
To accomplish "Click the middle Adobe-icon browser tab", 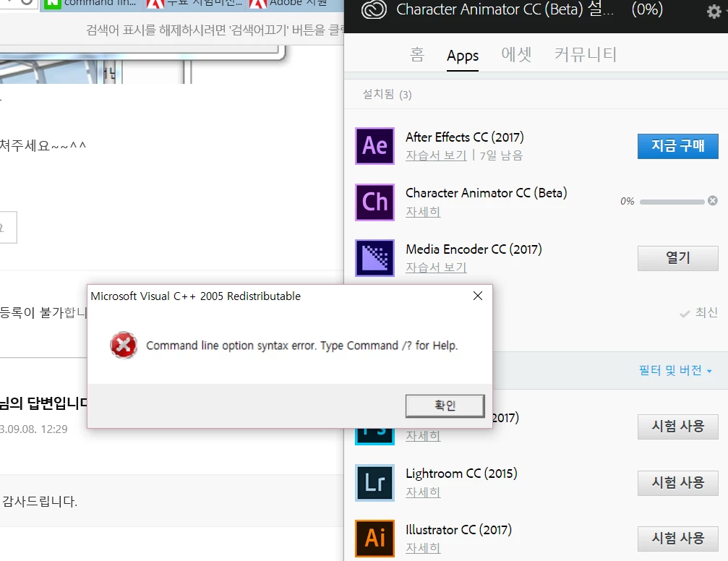I will click(194, 4).
